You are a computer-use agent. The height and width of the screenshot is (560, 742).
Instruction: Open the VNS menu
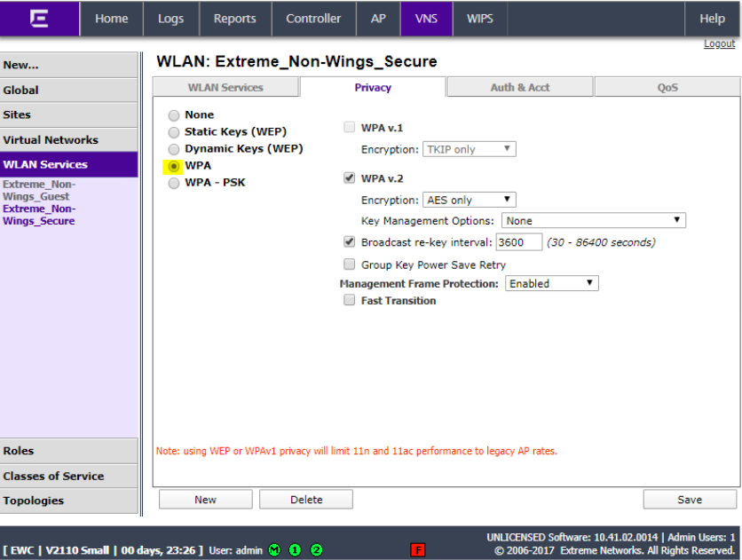pos(426,19)
